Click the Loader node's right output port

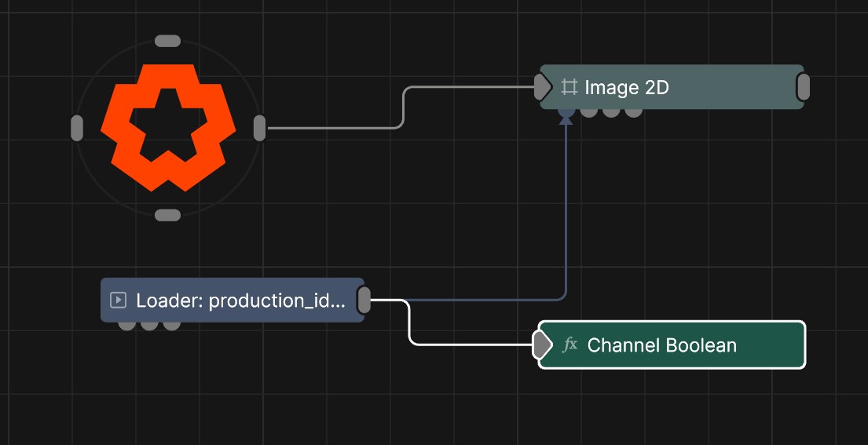(x=364, y=300)
